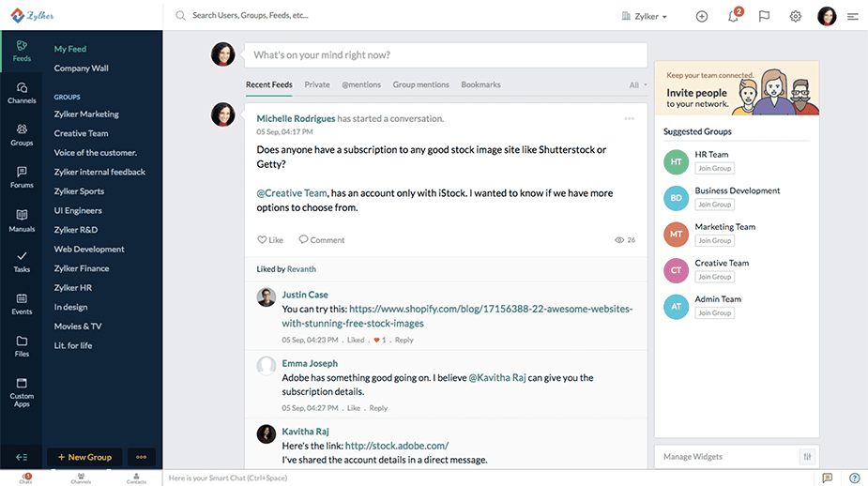The image size is (868, 486).
Task: Open the Events calendar icon
Action: point(22,303)
